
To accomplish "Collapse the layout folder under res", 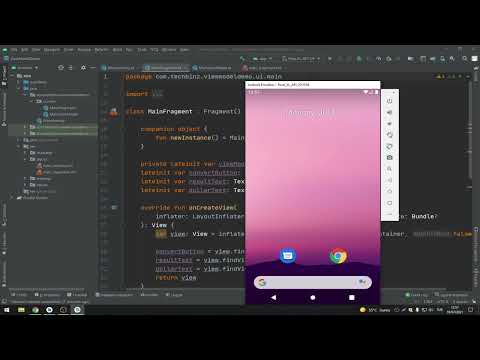I will click(26, 159).
